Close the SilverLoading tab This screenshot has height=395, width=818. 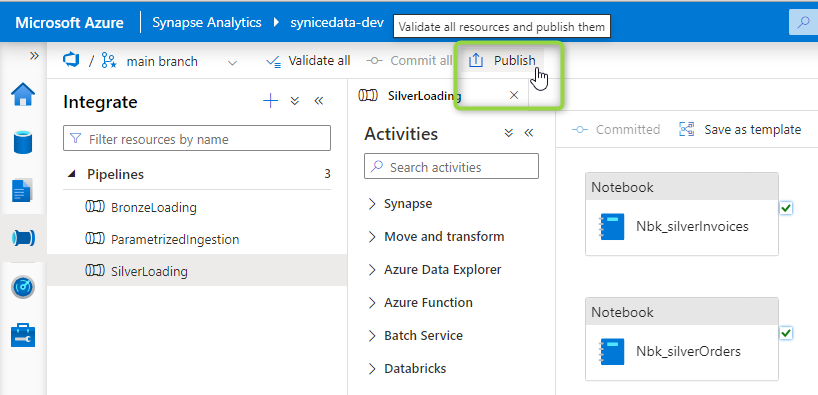tap(514, 95)
